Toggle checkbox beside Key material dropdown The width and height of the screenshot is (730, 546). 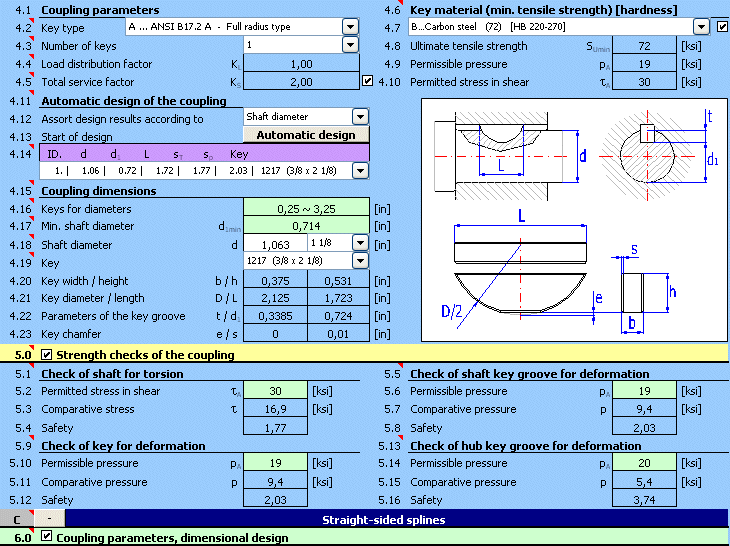coord(722,27)
